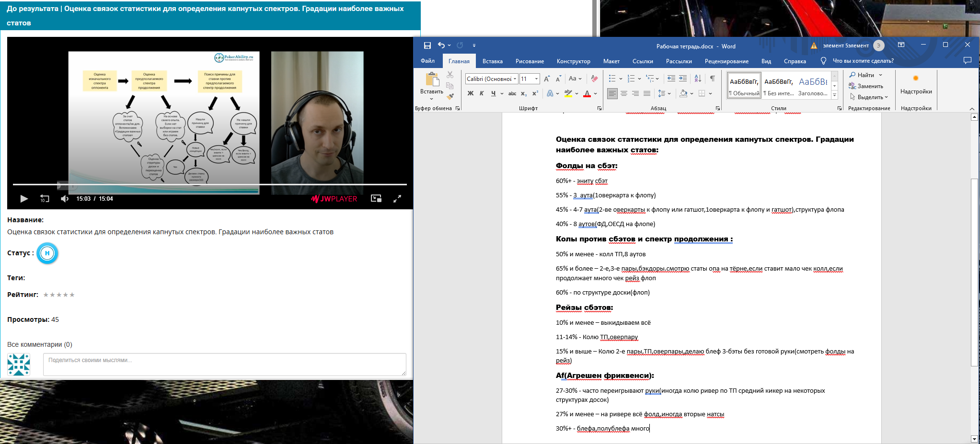Collapse the Word ribbon
The image size is (980, 444).
[972, 109]
